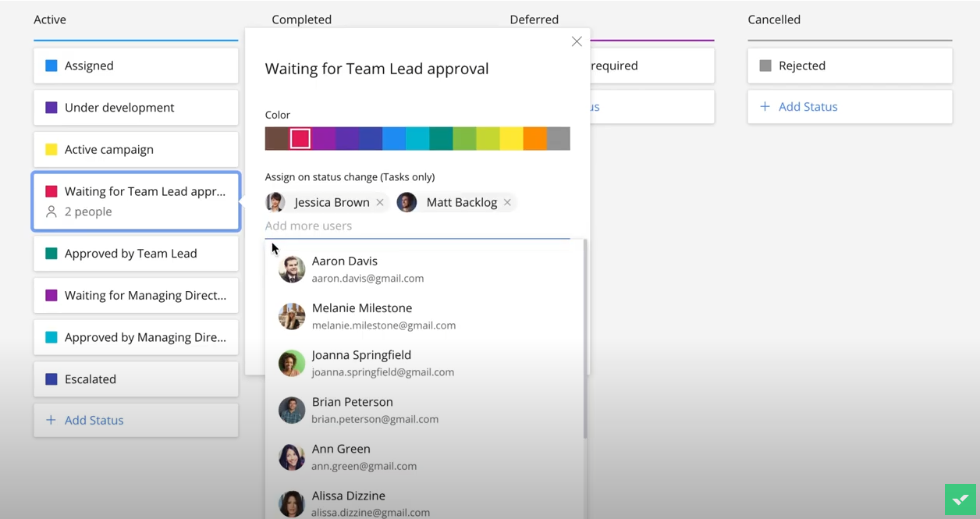Pick the brown color swatch
Screen dimensions: 980x519
pyautogui.click(x=276, y=139)
